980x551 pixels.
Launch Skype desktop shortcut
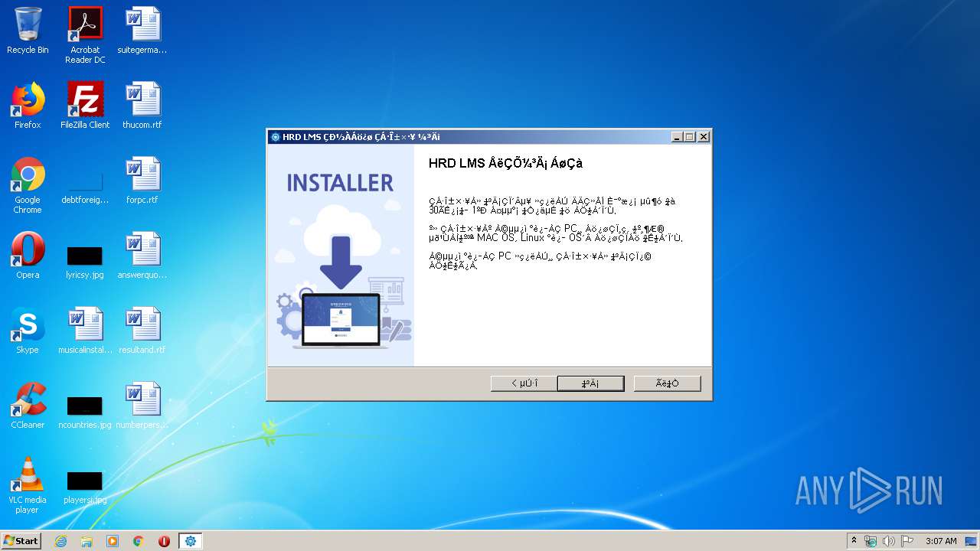[28, 331]
